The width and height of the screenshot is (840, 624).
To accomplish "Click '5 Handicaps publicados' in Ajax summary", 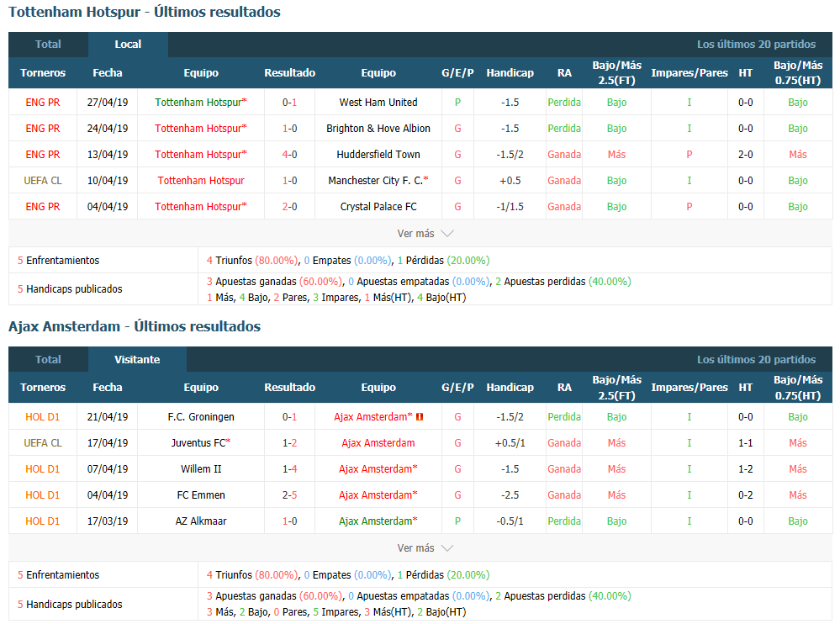I will (70, 604).
